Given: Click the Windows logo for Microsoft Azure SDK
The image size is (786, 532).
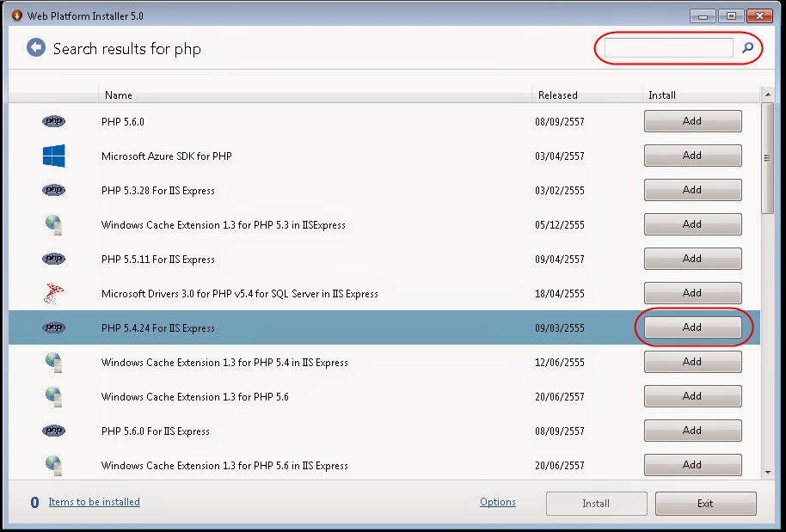Looking at the screenshot, I should [x=53, y=156].
